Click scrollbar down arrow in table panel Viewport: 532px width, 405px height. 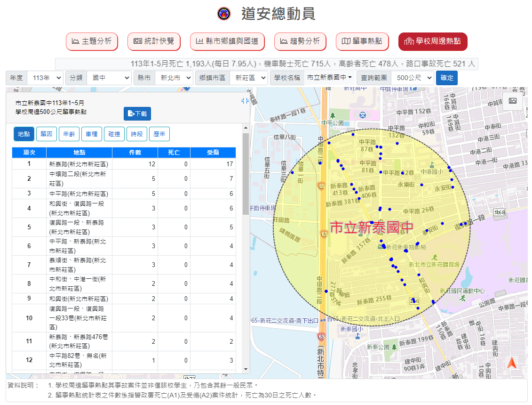[246, 369]
